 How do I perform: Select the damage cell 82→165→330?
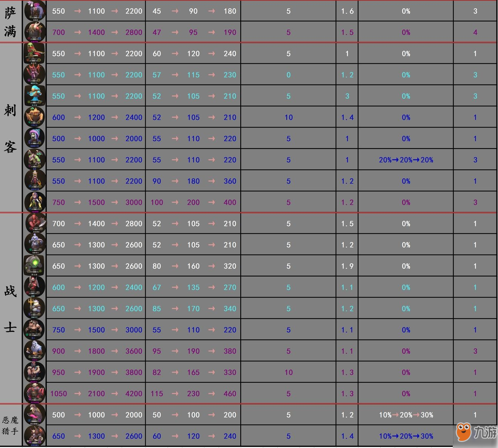(x=194, y=372)
